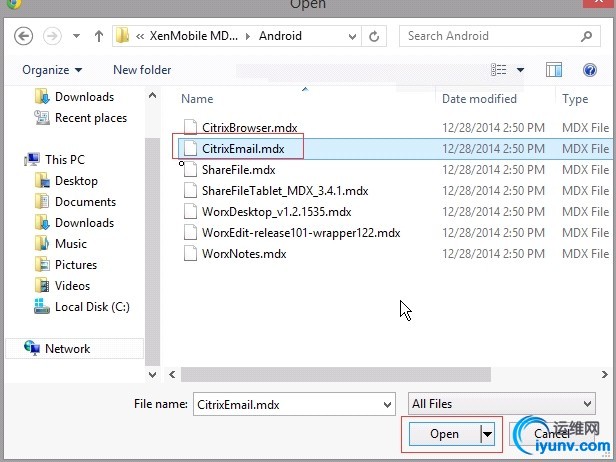
Task: Open the recent locations dropdown arrow
Action: pos(76,36)
